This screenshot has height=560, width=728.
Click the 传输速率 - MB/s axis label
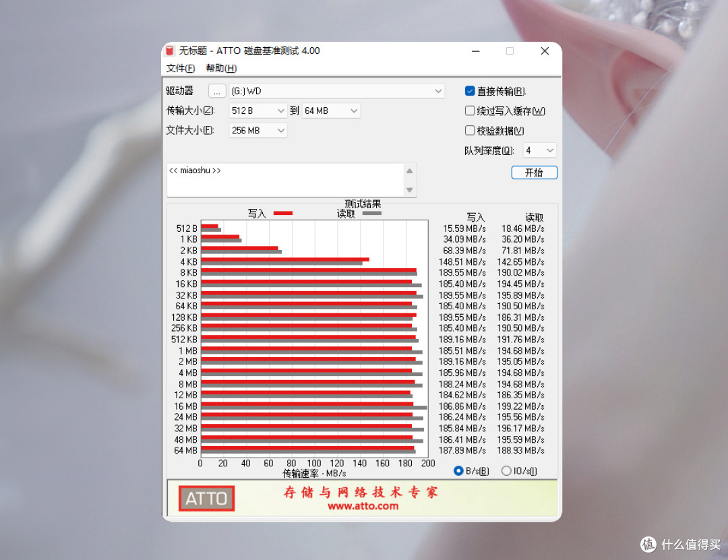pyautogui.click(x=314, y=473)
